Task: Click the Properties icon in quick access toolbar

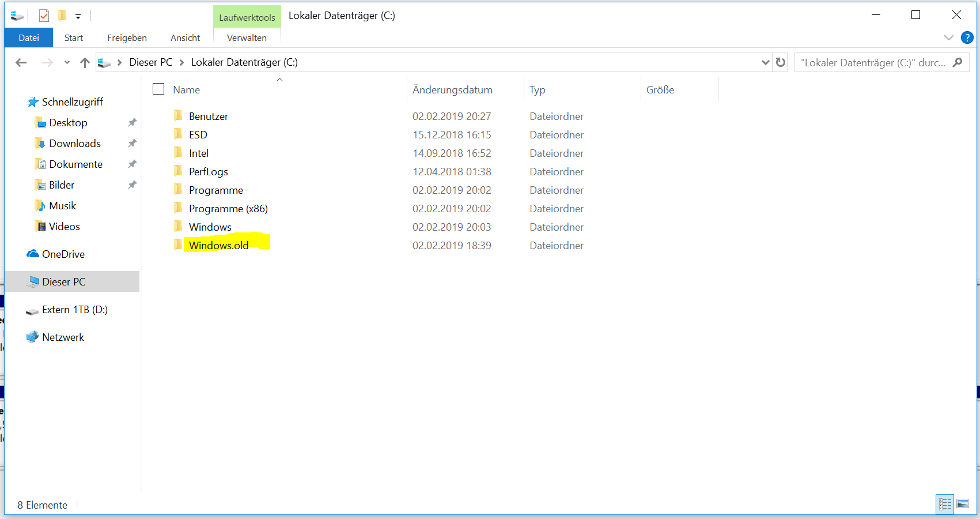Action: [x=44, y=16]
